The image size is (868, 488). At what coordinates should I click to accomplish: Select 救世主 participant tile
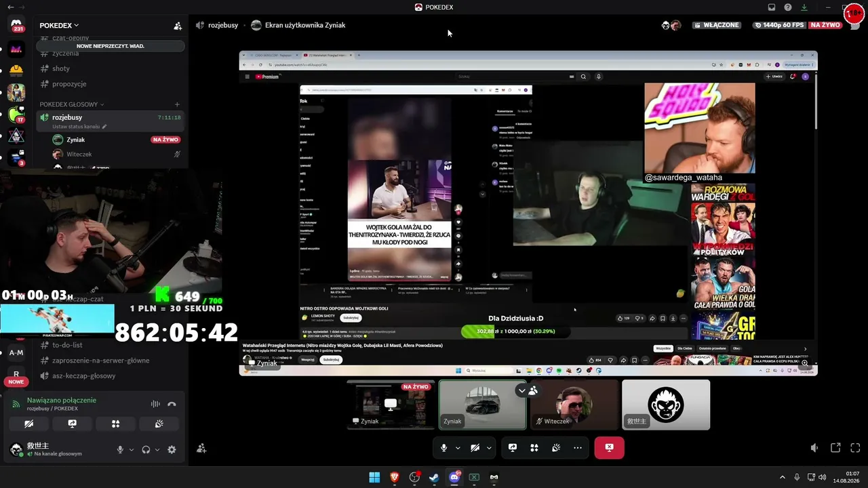click(666, 405)
